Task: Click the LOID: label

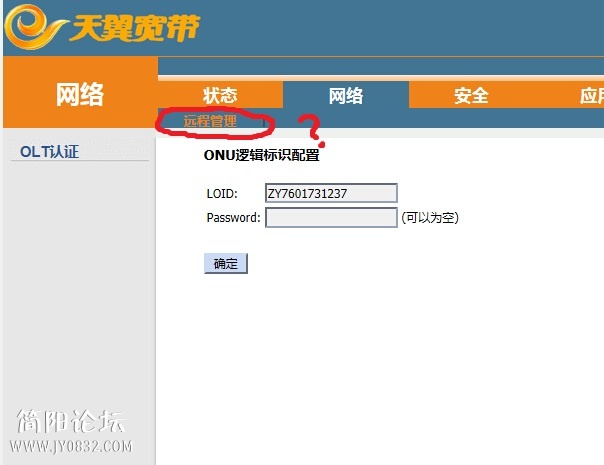Action: coord(222,193)
